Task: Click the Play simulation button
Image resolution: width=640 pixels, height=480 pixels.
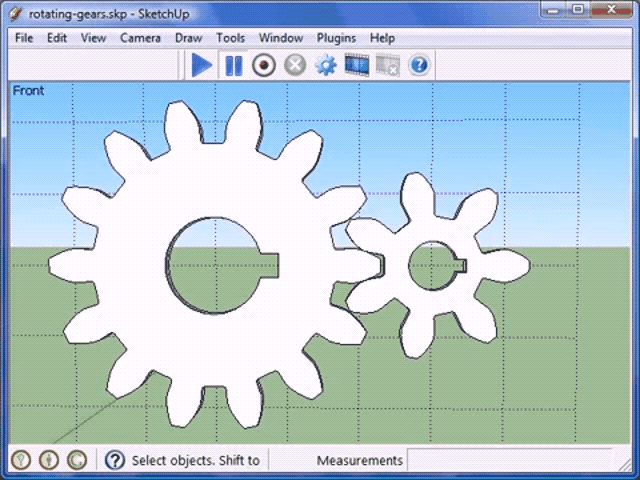Action: coord(202,66)
